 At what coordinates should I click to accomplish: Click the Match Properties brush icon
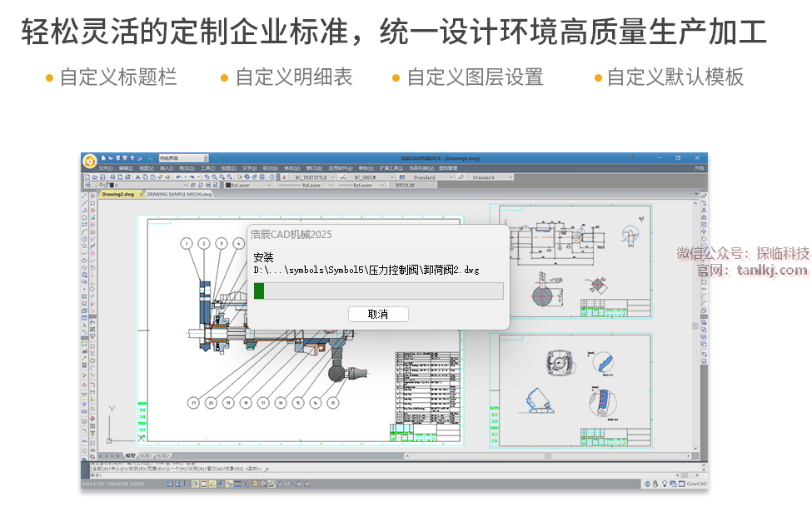[x=161, y=177]
